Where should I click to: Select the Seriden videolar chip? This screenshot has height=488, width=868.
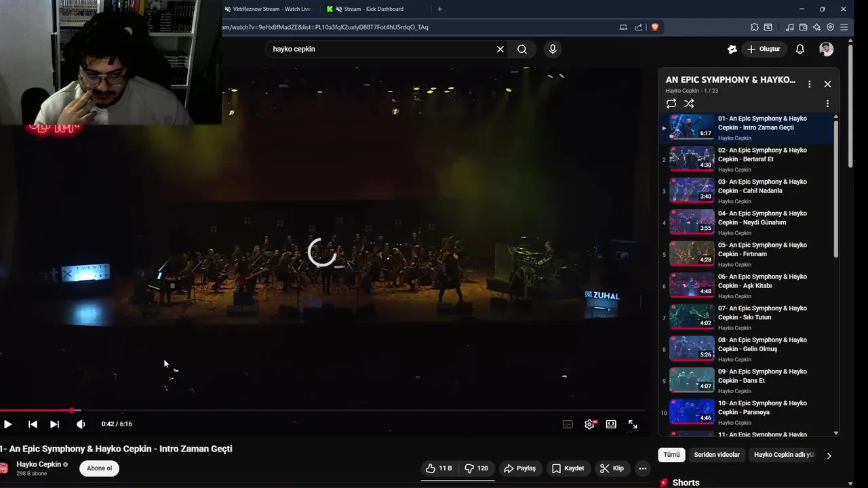click(717, 455)
